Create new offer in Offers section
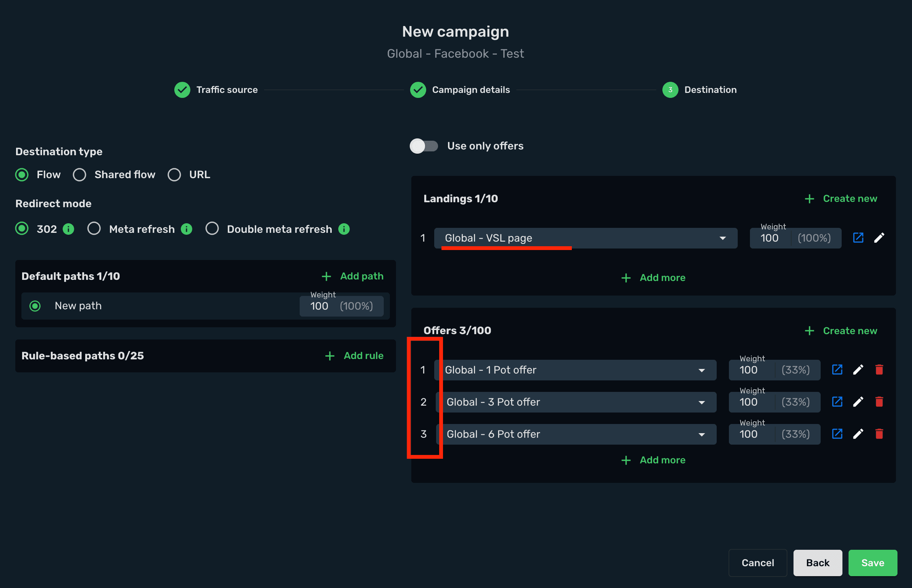This screenshot has width=912, height=588. point(841,331)
